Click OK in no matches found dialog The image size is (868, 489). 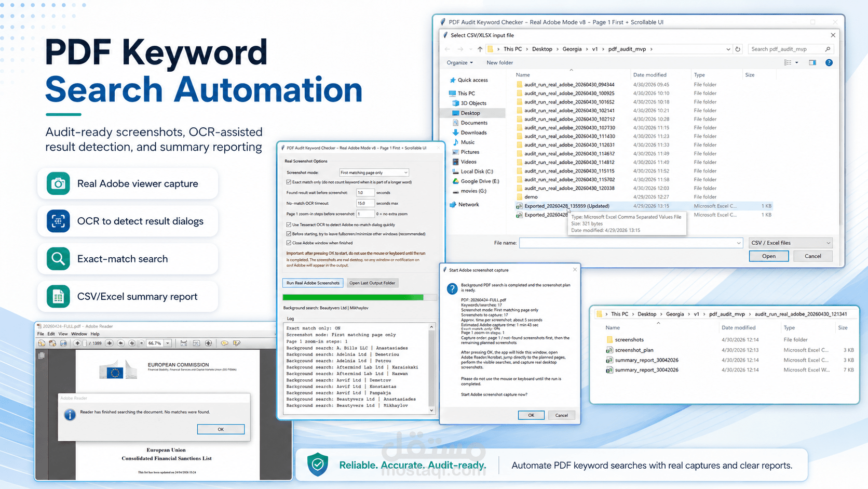[221, 429]
